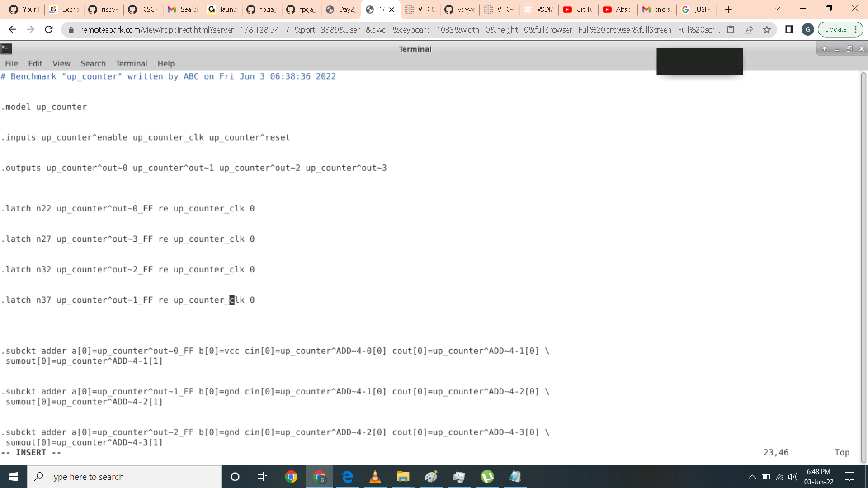This screenshot has width=868, height=488.
Task: Click the Windows Start button
Action: 14,477
